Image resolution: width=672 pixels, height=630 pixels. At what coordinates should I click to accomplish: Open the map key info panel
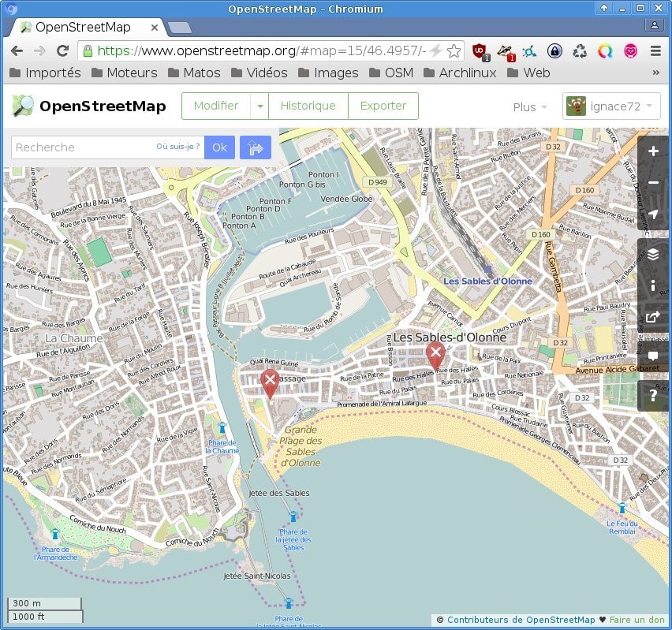click(x=653, y=285)
